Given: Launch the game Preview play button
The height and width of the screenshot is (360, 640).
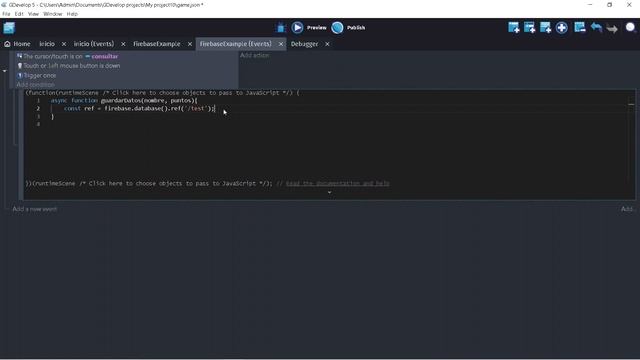Looking at the screenshot, I should point(297,27).
